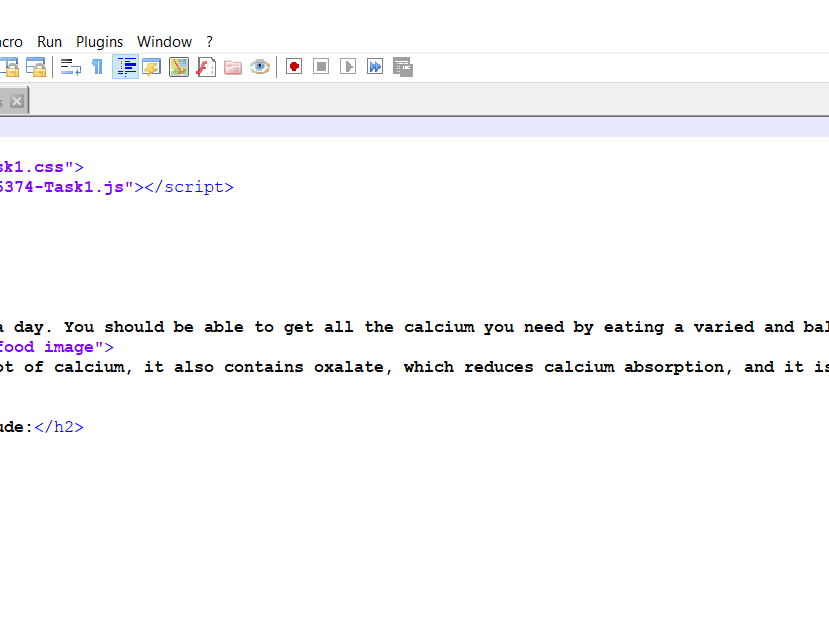
Task: Click the "food image" attribute text
Action: 47,347
